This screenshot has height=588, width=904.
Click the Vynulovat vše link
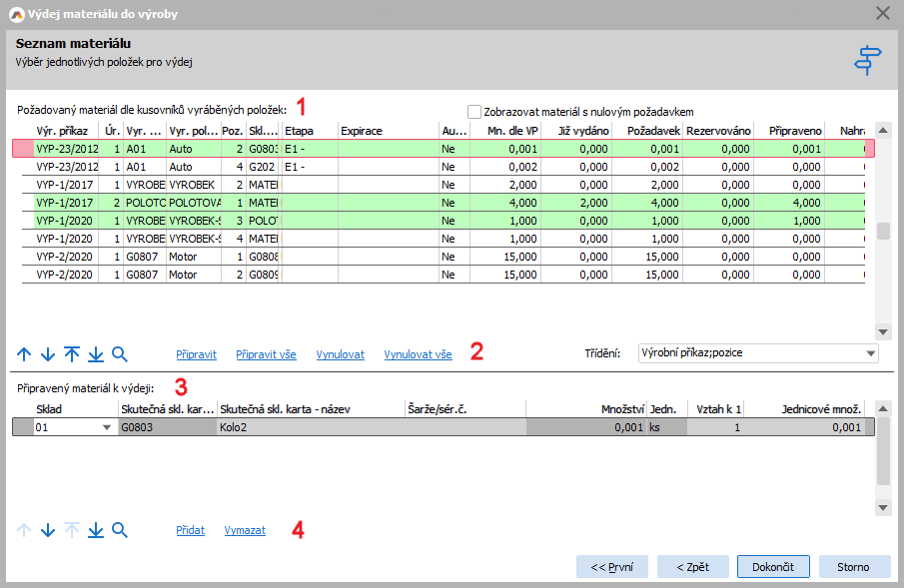click(x=418, y=354)
